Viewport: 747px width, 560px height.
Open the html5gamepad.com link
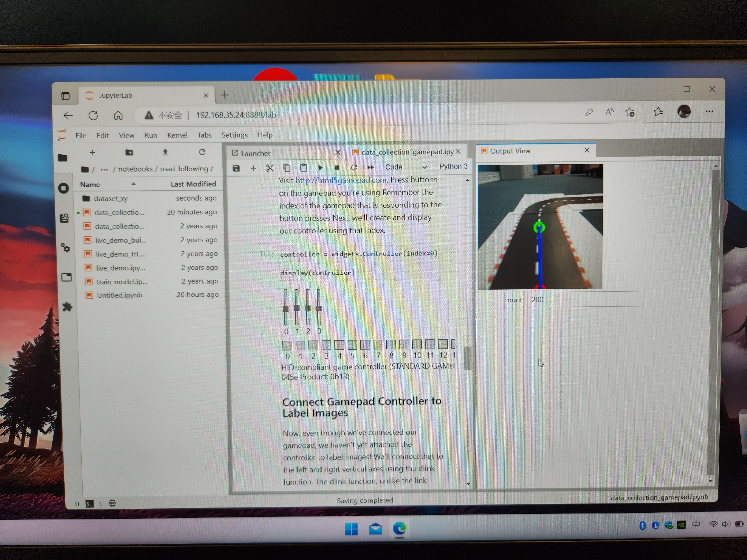pyautogui.click(x=341, y=180)
